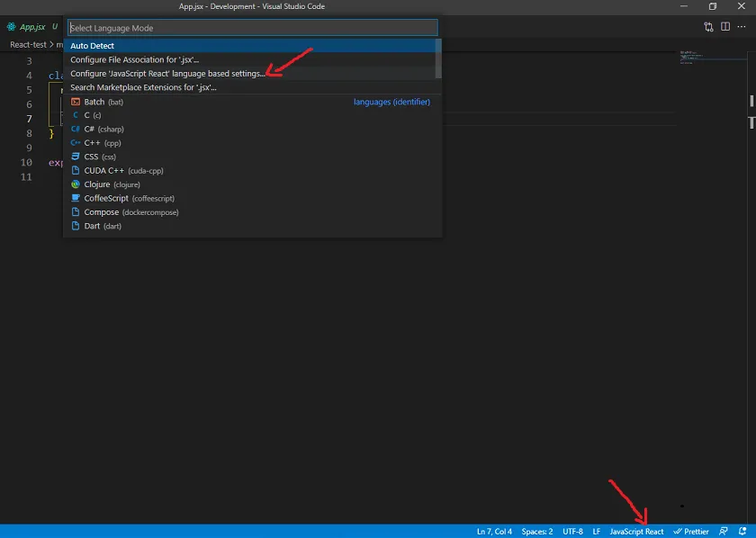This screenshot has height=538, width=756.
Task: Click the editor minimap preview
Action: coord(713,57)
